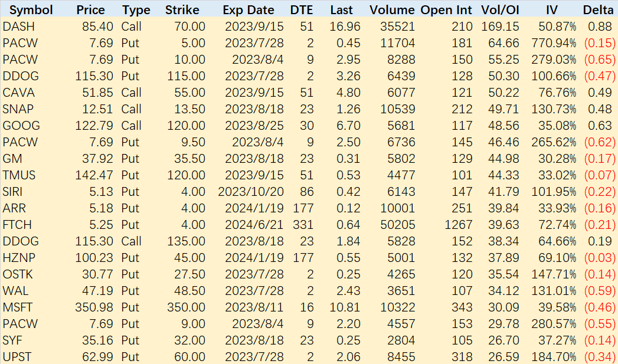Click the Delta column header

(x=599, y=10)
